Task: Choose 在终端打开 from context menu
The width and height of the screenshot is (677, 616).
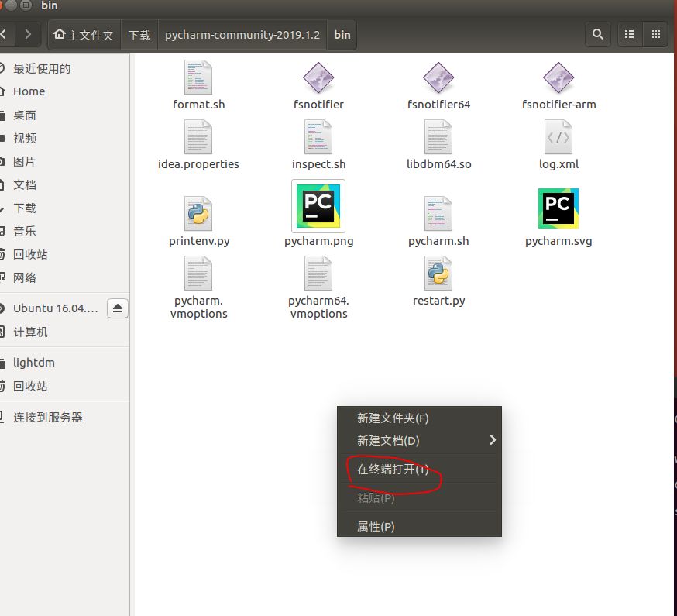Action: pyautogui.click(x=392, y=469)
